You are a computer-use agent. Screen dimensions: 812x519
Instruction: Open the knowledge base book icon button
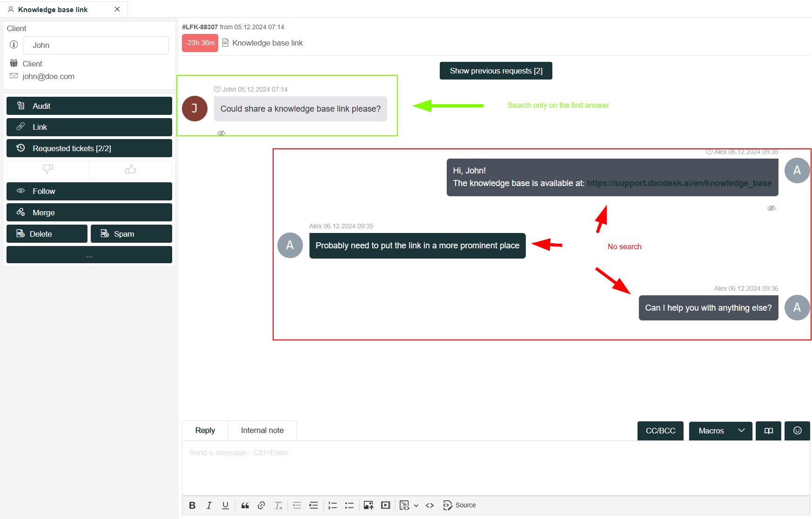pyautogui.click(x=769, y=431)
